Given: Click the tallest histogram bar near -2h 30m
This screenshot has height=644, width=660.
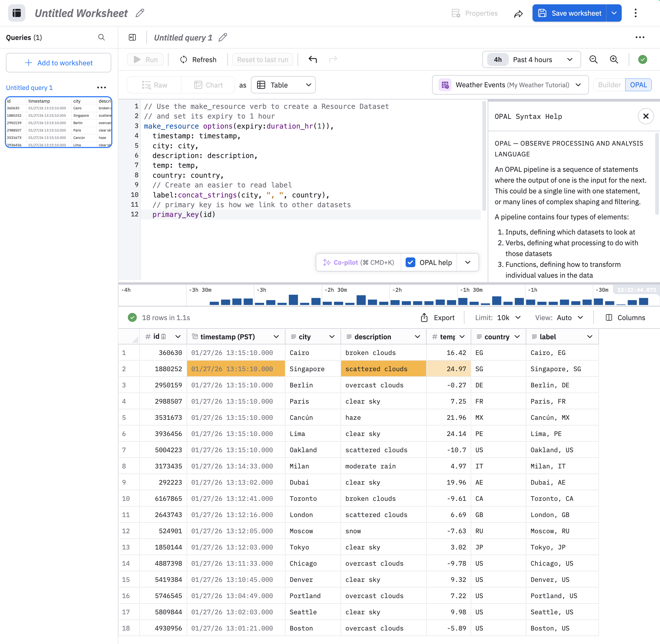Looking at the screenshot, I should coord(361,300).
